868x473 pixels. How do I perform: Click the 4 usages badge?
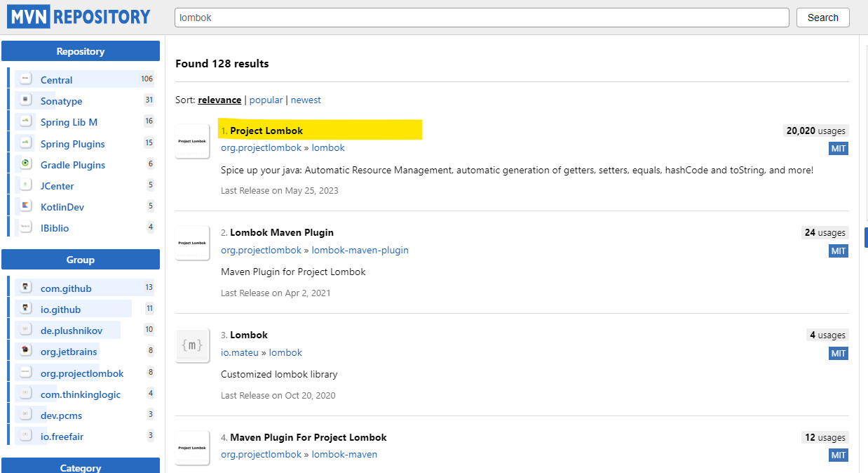[827, 335]
